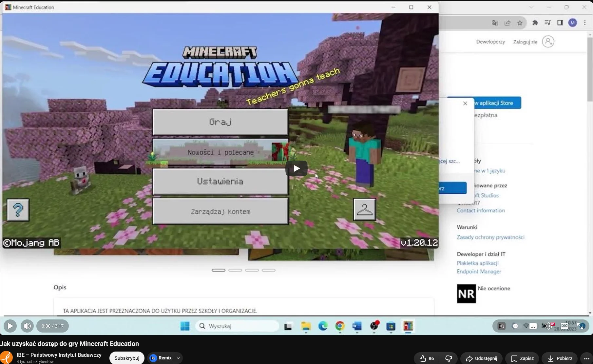Viewport: 593px width, 364px height.
Task: Subscribe with the Subskrybuj button
Action: pyautogui.click(x=127, y=358)
